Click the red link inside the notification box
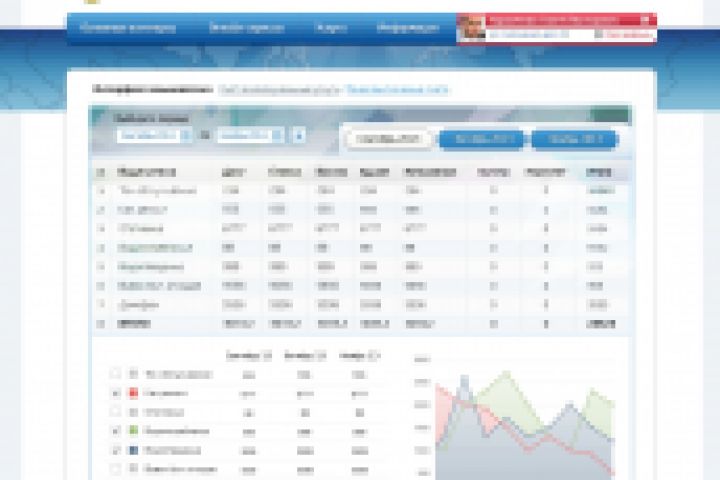Viewport: 720px width, 480px height. (627, 34)
